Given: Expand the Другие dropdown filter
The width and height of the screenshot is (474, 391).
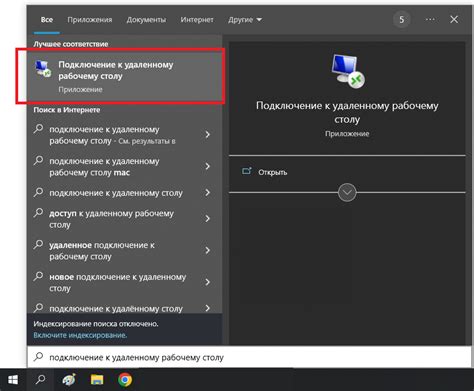Looking at the screenshot, I should pyautogui.click(x=245, y=20).
